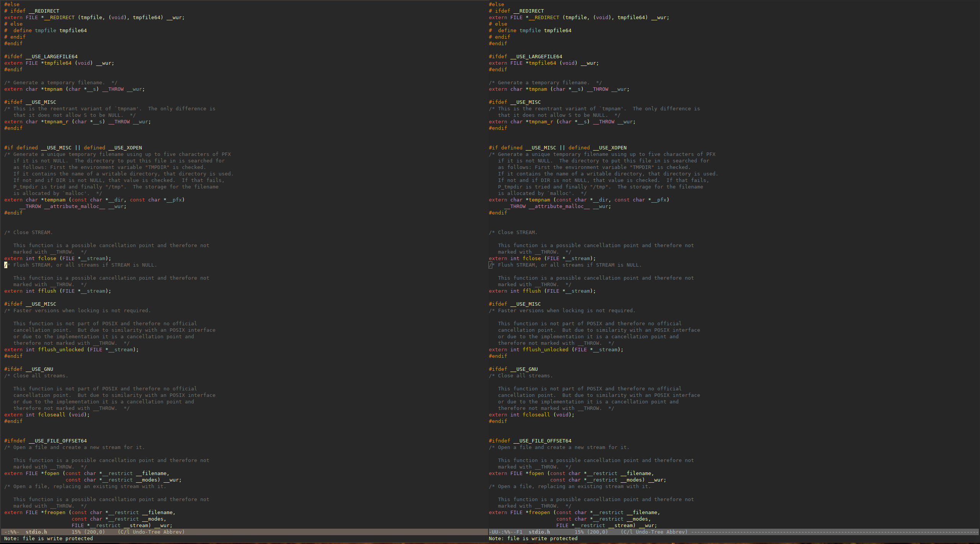This screenshot has width=980, height=544.
Task: Open mode menu by clicking "C/l" in right mode line
Action: click(628, 532)
